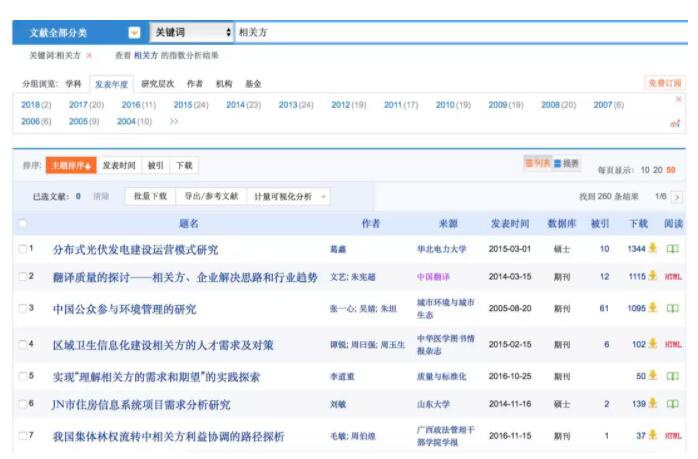
Task: Download the 中国公众参与环境管理的研究 paper
Action: point(653,309)
